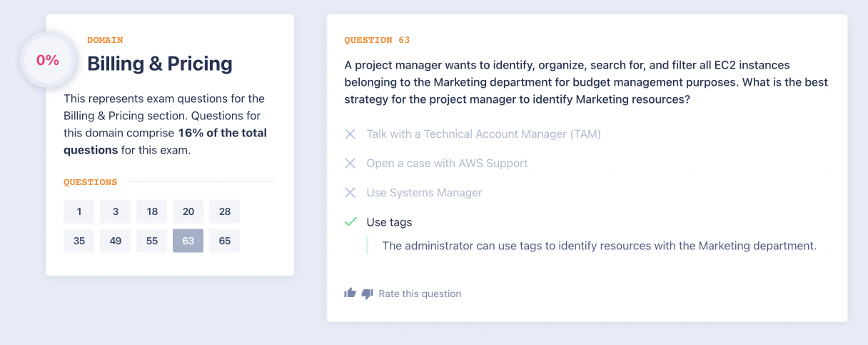
Task: Select the 'Use tags' answer option
Action: [x=389, y=222]
